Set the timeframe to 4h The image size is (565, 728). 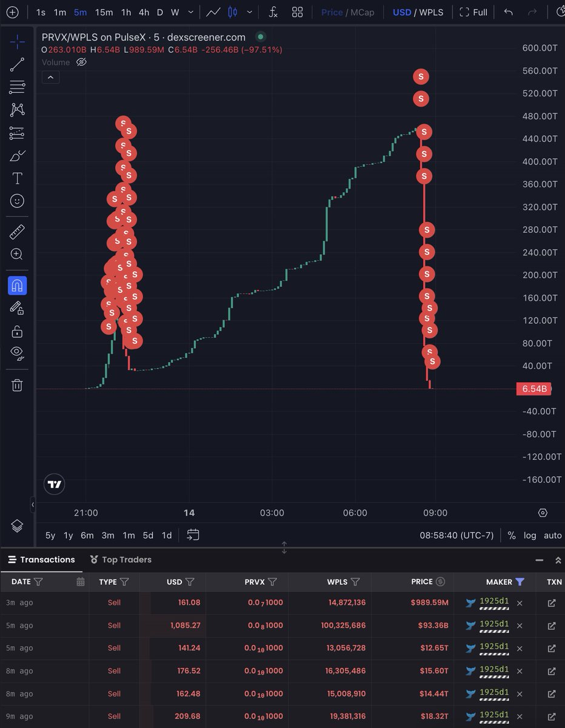(x=144, y=12)
